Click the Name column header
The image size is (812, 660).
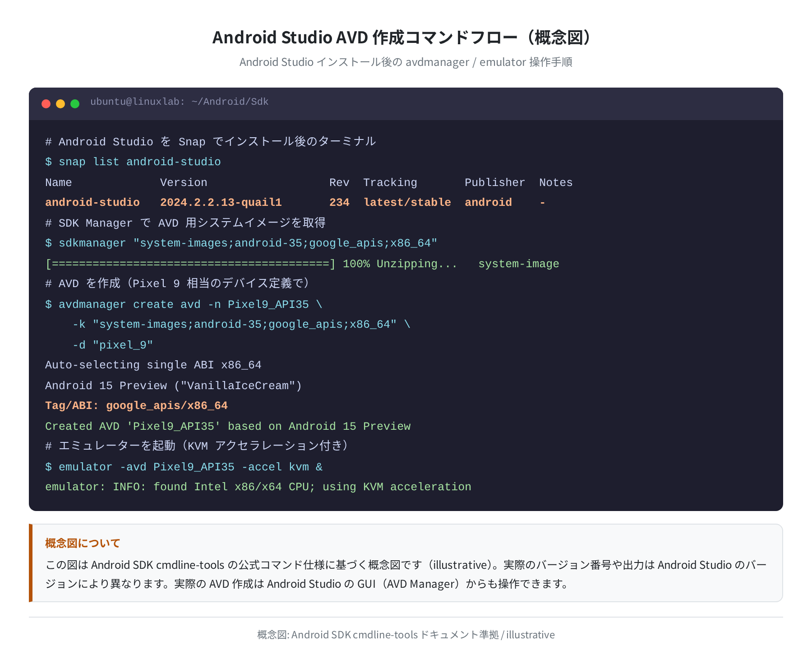tap(59, 182)
